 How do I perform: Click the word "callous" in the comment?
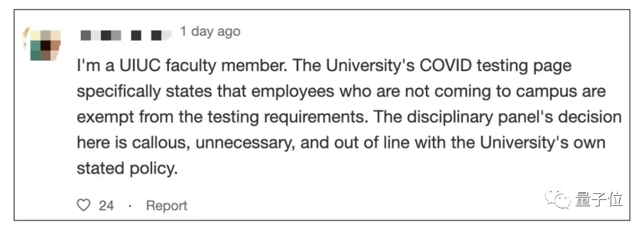[160, 144]
